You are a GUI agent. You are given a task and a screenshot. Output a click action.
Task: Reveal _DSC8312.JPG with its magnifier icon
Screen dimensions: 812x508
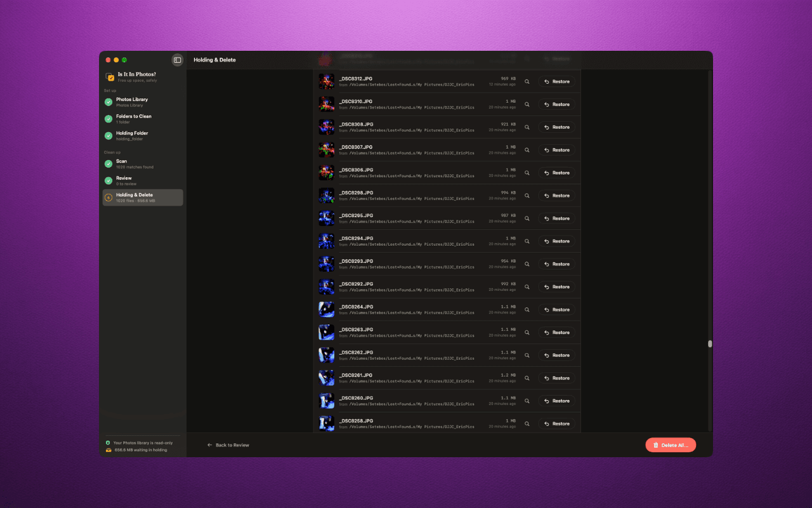(527, 81)
